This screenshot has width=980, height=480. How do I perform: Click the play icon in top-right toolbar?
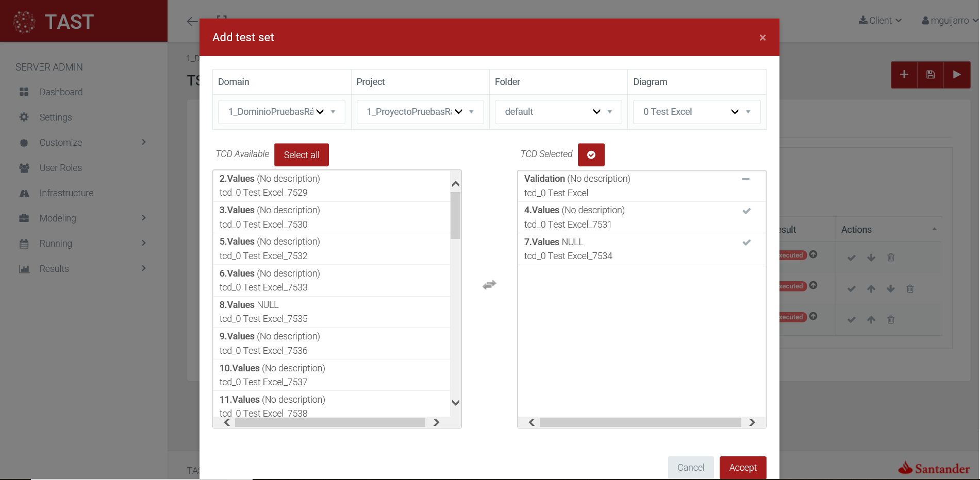coord(957,75)
